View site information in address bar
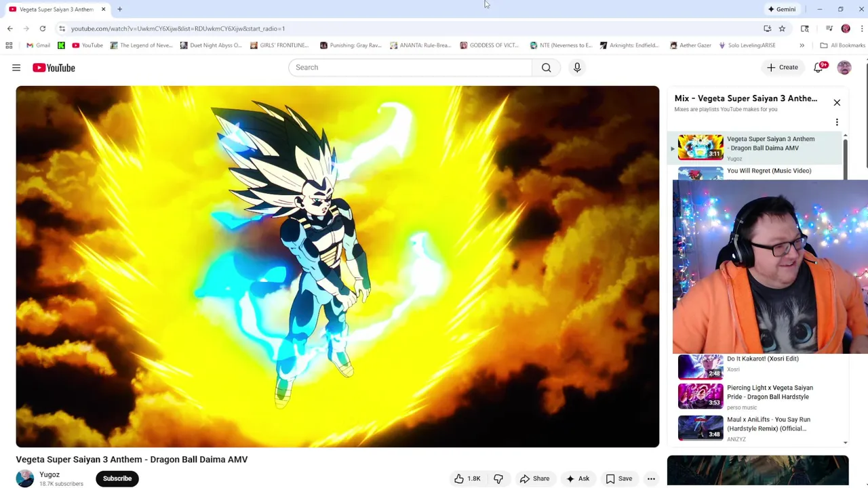 click(x=62, y=28)
